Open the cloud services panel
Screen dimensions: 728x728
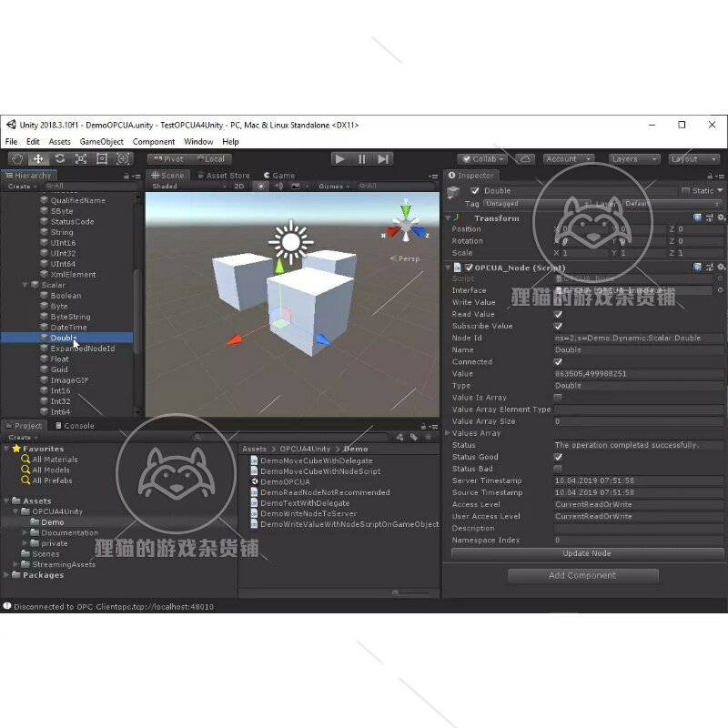pyautogui.click(x=525, y=159)
